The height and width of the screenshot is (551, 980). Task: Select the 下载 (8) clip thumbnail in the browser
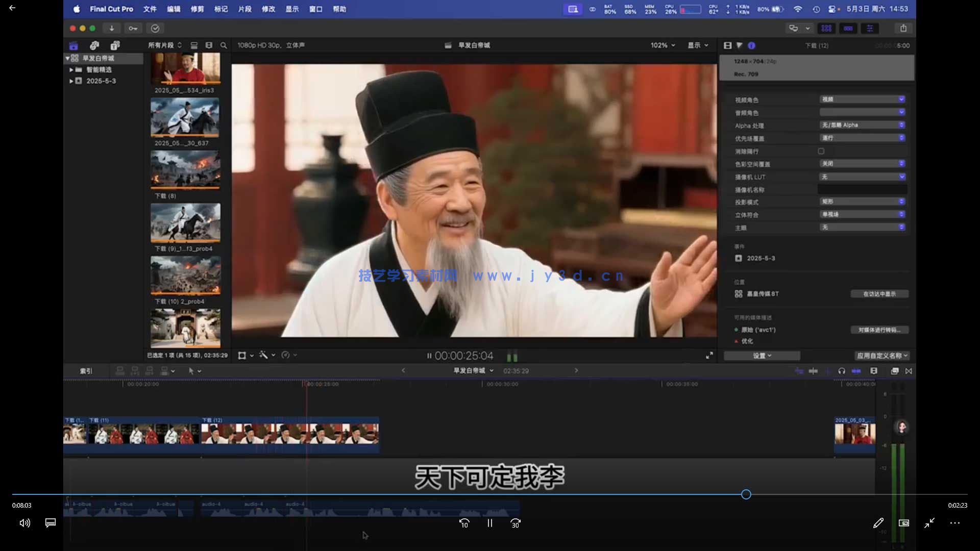[x=185, y=170]
